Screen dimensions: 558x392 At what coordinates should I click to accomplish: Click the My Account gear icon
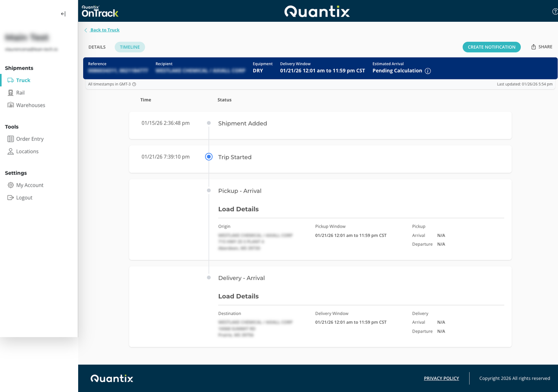click(x=11, y=185)
